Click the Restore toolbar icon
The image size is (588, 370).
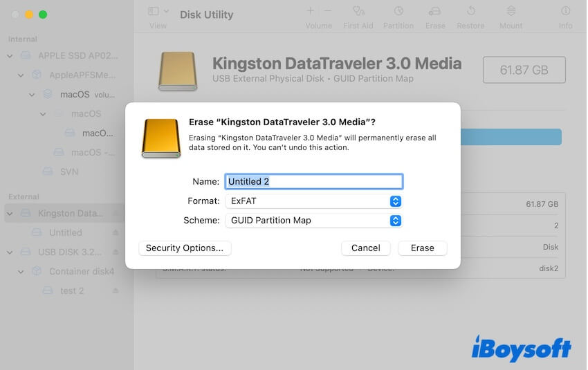pos(470,12)
